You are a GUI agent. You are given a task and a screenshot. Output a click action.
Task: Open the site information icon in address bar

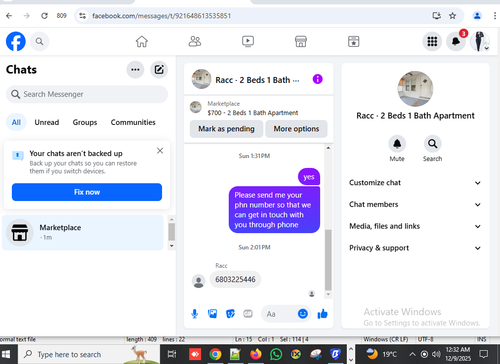[x=83, y=16]
